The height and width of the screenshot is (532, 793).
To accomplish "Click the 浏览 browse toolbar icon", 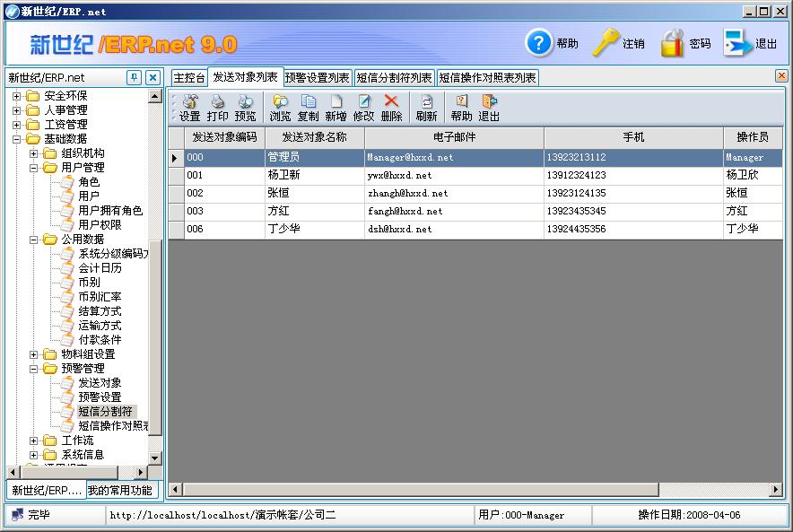I will (x=280, y=109).
